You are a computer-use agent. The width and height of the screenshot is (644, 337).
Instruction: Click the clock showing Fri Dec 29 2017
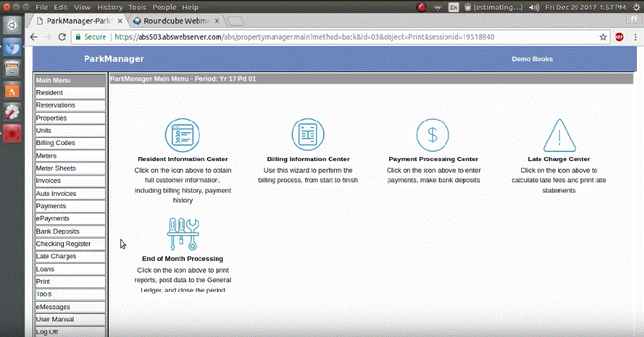point(585,7)
